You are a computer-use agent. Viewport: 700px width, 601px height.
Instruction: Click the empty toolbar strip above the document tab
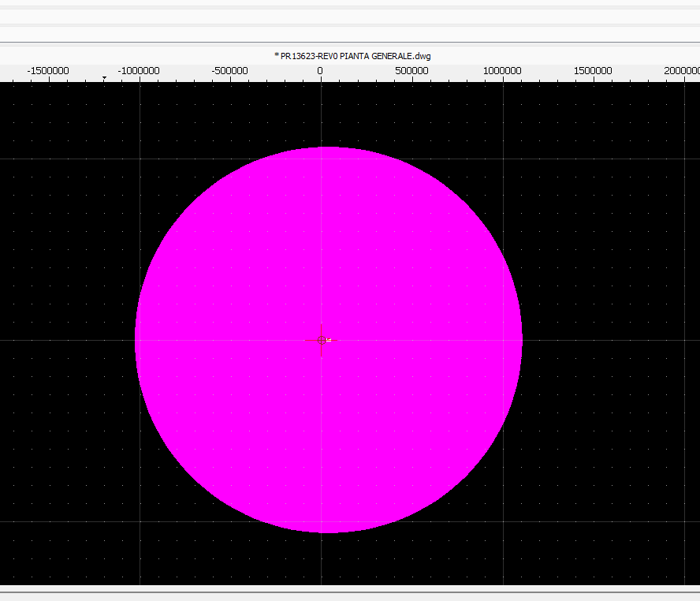click(x=350, y=17)
